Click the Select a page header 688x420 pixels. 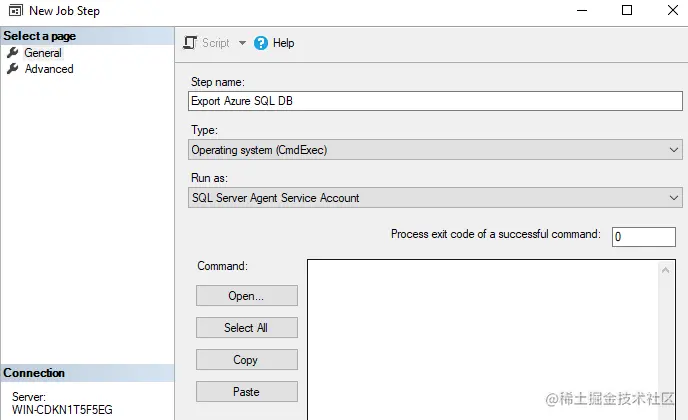87,36
